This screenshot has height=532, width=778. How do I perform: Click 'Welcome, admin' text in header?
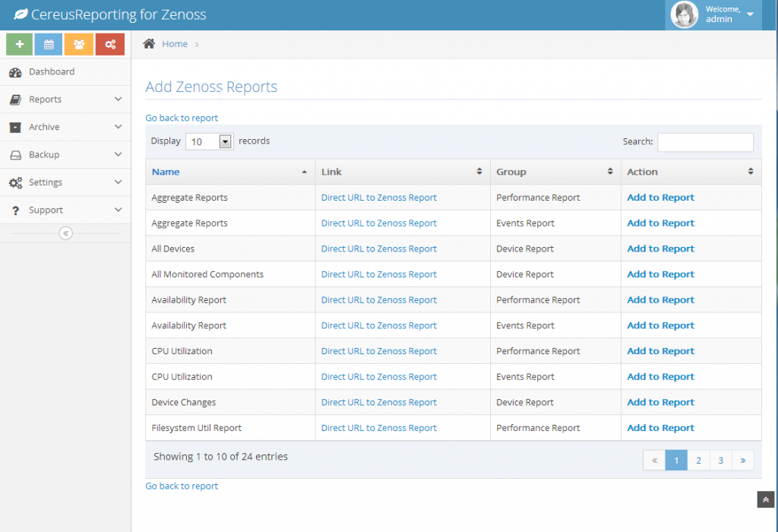click(723, 14)
